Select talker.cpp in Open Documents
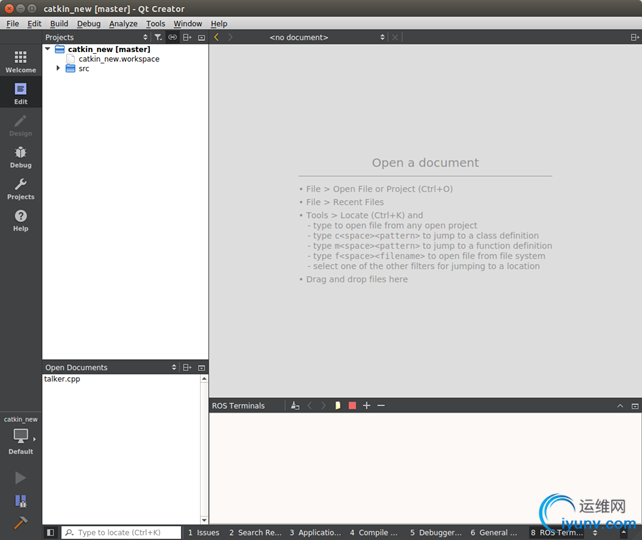Viewport: 642px width, 540px height. (x=62, y=379)
